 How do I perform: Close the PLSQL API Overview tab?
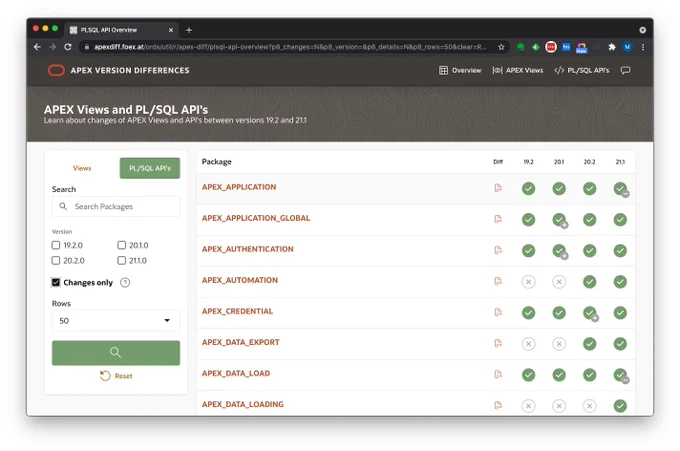click(x=171, y=30)
